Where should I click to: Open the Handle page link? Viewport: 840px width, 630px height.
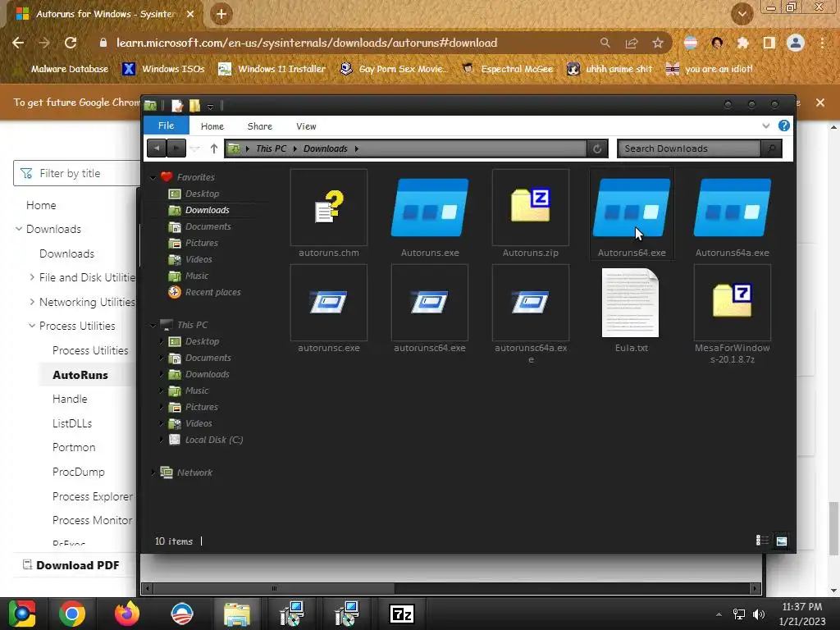tap(70, 399)
